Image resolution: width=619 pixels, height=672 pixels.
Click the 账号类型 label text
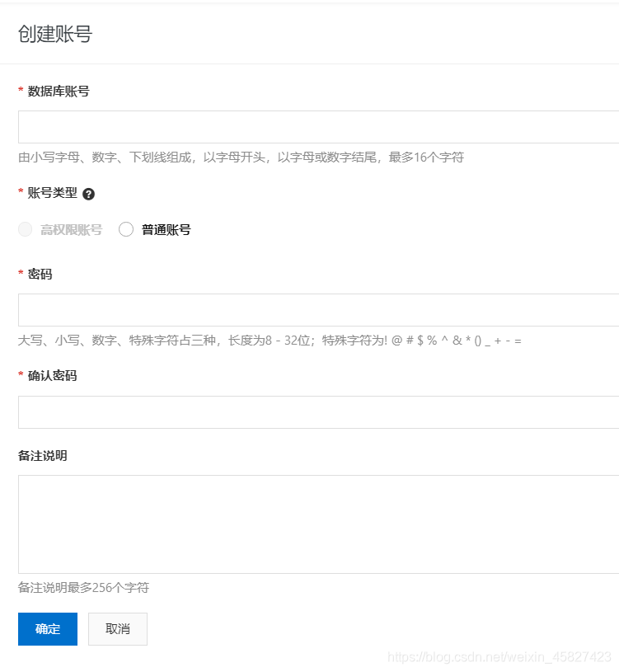[x=52, y=193]
